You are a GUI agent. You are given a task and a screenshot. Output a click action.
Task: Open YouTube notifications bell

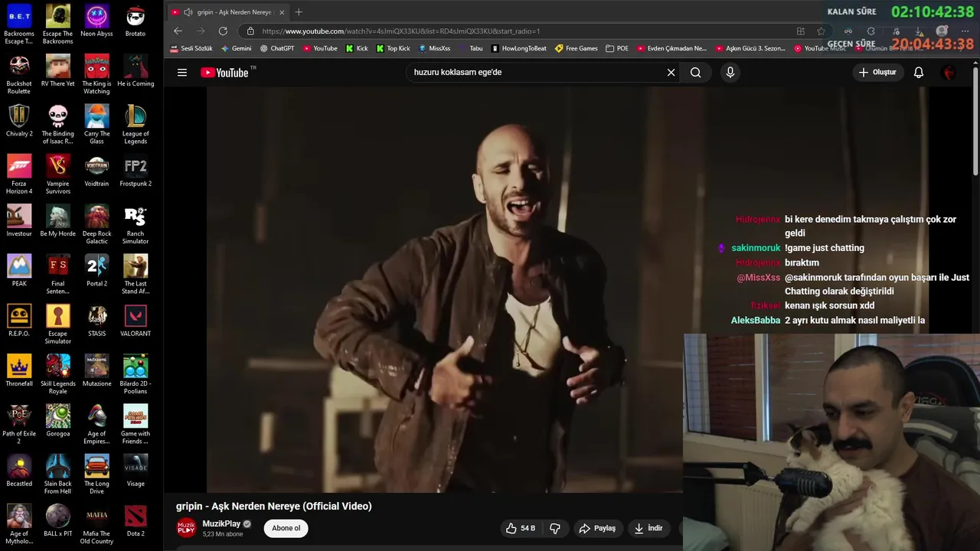pos(919,72)
